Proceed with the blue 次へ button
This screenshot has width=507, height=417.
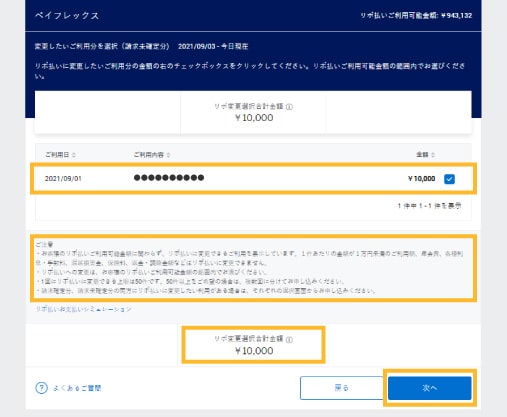430,388
